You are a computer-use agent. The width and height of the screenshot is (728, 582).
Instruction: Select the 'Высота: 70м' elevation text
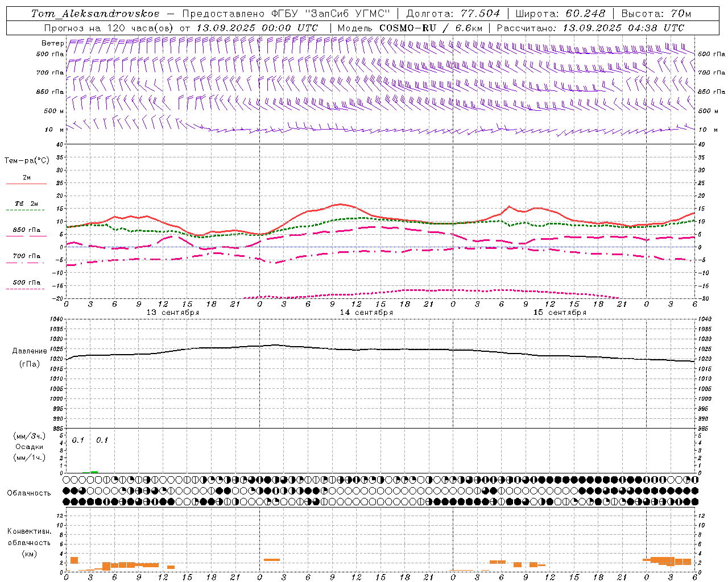656,14
